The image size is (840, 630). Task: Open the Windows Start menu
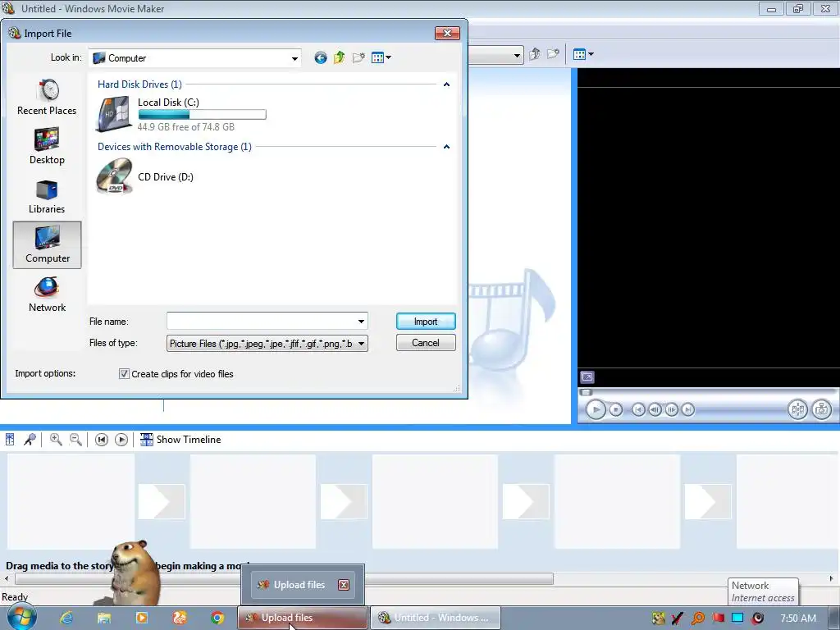tap(21, 617)
